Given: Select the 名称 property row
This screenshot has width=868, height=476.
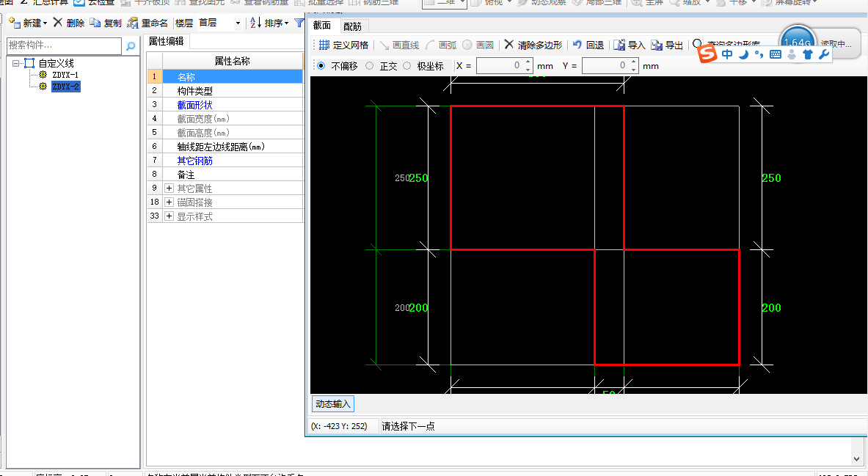Looking at the screenshot, I should pyautogui.click(x=225, y=76).
